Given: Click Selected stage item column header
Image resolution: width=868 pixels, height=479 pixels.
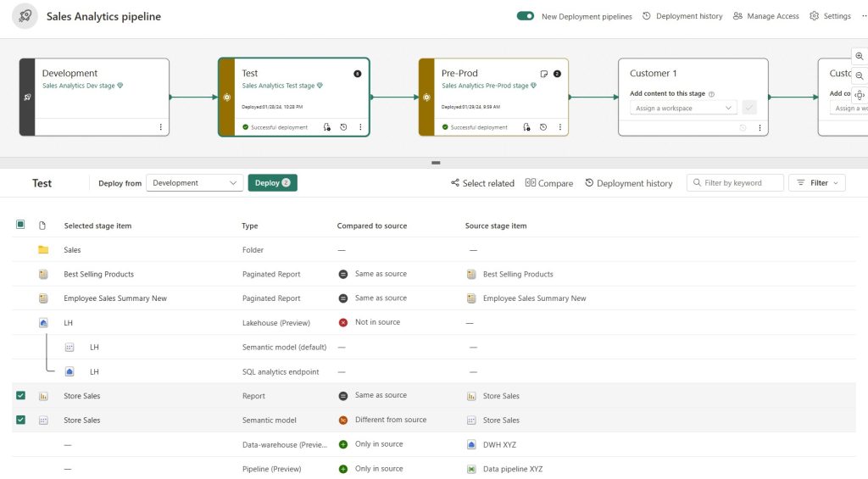Looking at the screenshot, I should (97, 226).
